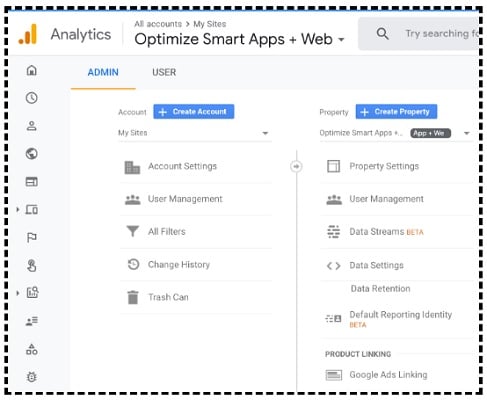Expand the analysis sidebar section arrow

tap(18, 293)
